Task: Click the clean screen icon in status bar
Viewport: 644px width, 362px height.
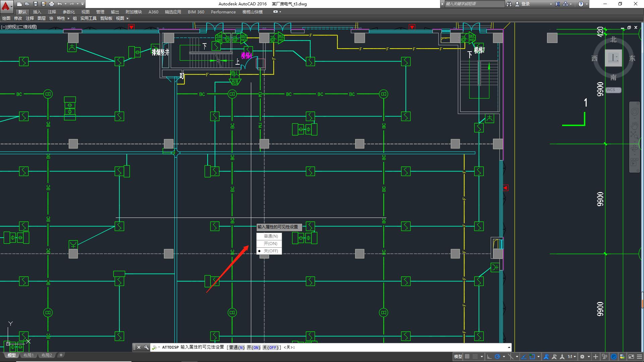Action: (x=631, y=357)
